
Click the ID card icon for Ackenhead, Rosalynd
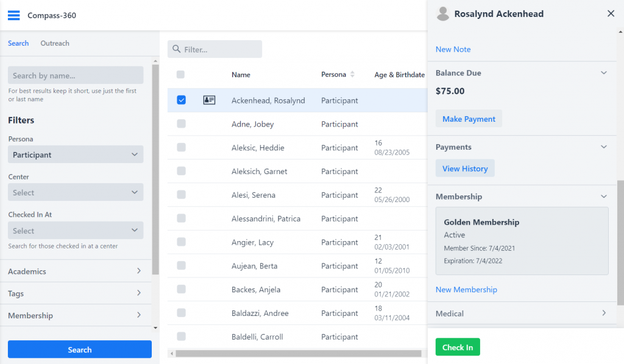tap(210, 100)
